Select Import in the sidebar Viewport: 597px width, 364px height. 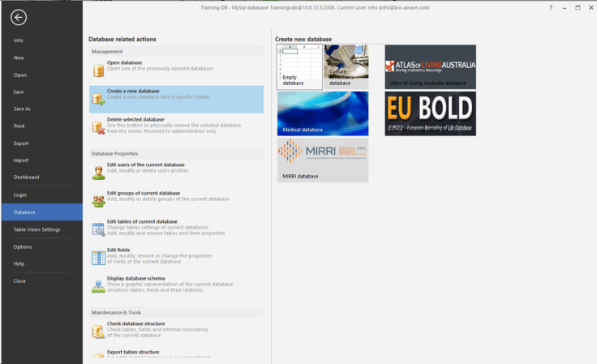21,161
